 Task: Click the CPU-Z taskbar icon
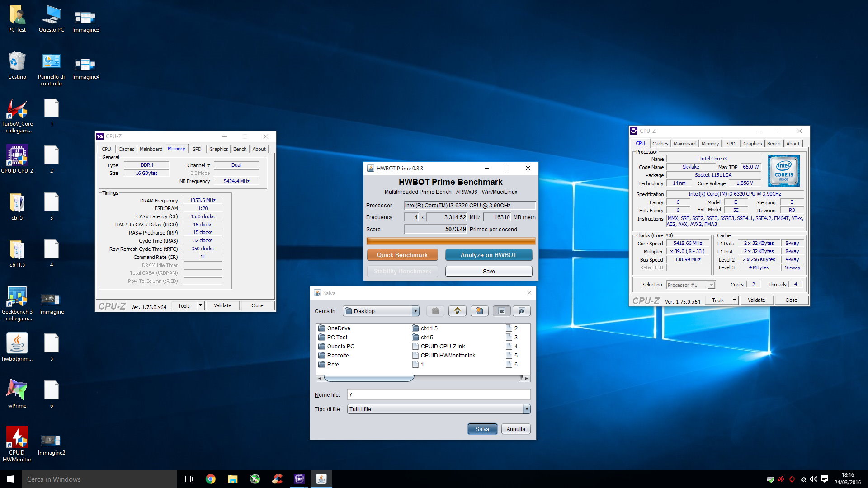pyautogui.click(x=299, y=479)
